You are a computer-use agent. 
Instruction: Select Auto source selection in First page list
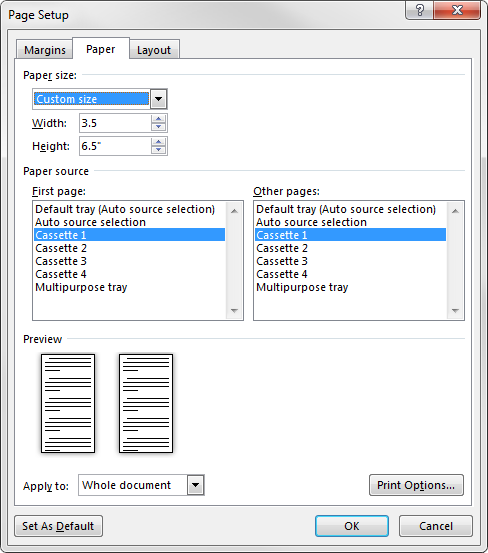pos(129,222)
